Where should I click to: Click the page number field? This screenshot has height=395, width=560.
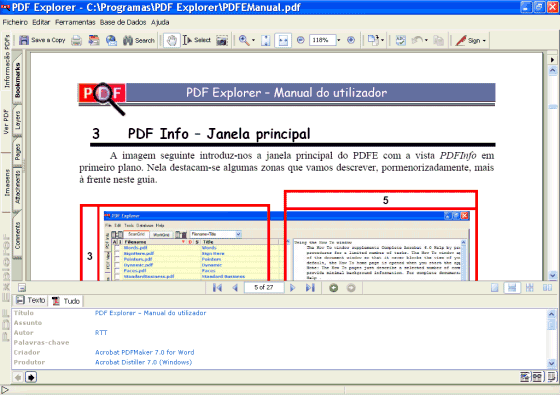pos(264,288)
